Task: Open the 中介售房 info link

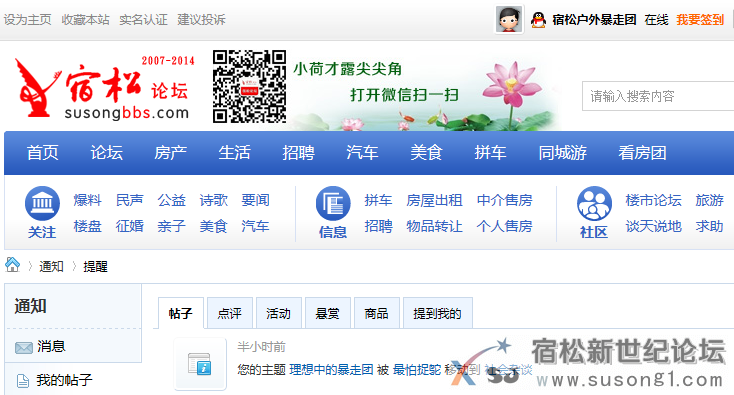Action: [505, 200]
